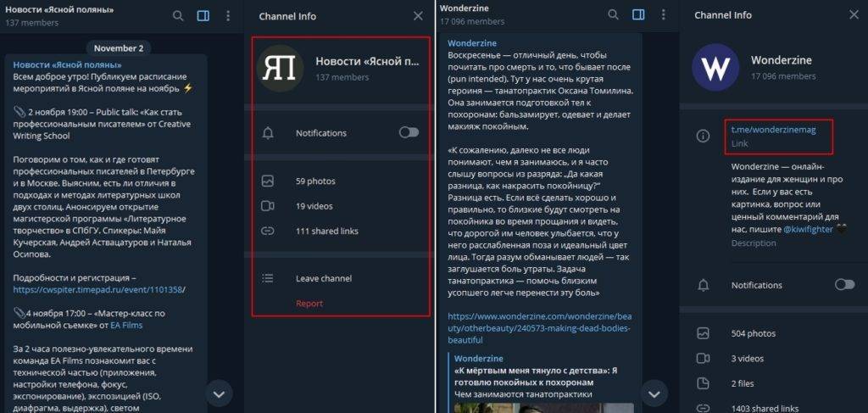Leave the Новости «Ясной поляны» channel
The width and height of the screenshot is (868, 413).
(323, 278)
